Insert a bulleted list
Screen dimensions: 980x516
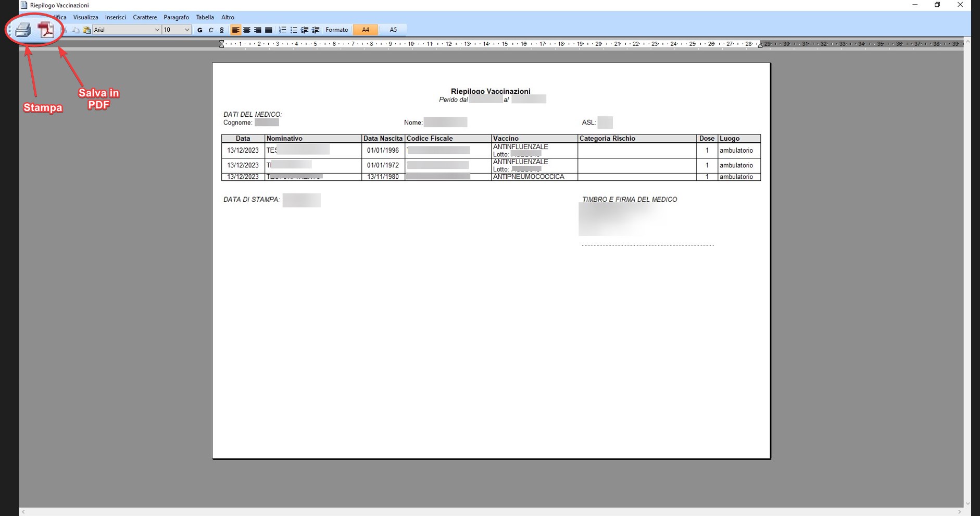[294, 30]
